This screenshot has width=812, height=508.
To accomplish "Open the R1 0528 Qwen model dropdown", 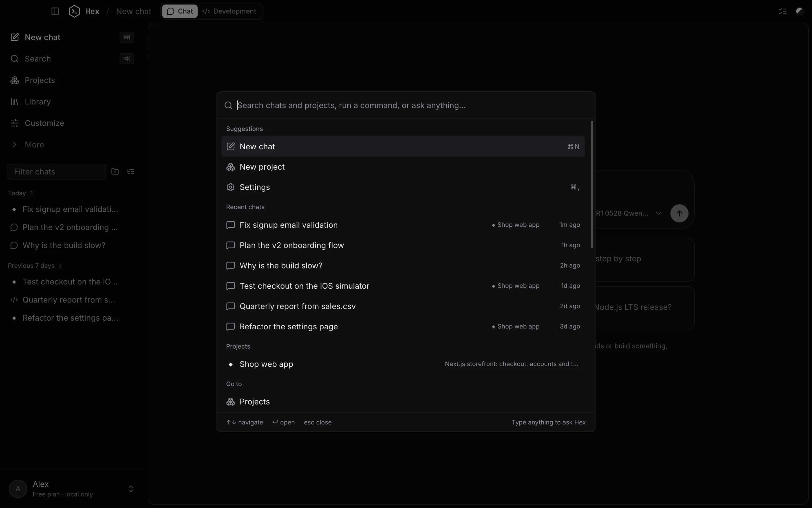I will pyautogui.click(x=628, y=213).
